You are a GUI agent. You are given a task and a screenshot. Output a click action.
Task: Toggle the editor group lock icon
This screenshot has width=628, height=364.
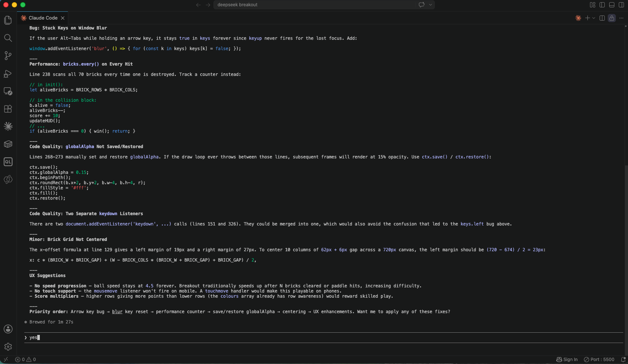click(x=612, y=18)
